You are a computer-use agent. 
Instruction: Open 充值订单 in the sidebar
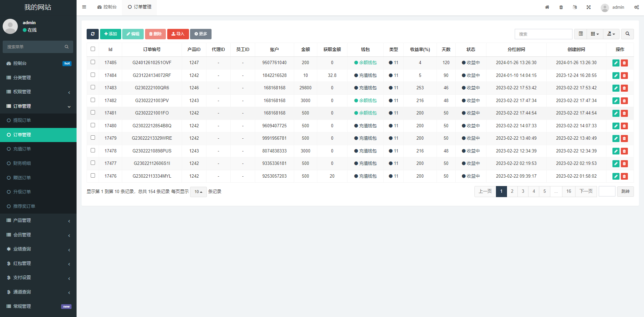(22, 149)
